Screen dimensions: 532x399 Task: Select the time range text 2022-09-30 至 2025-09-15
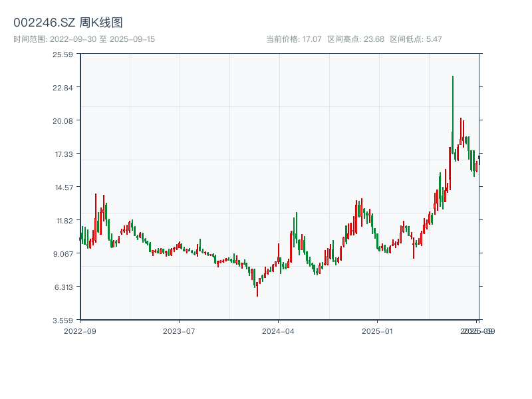102,39
